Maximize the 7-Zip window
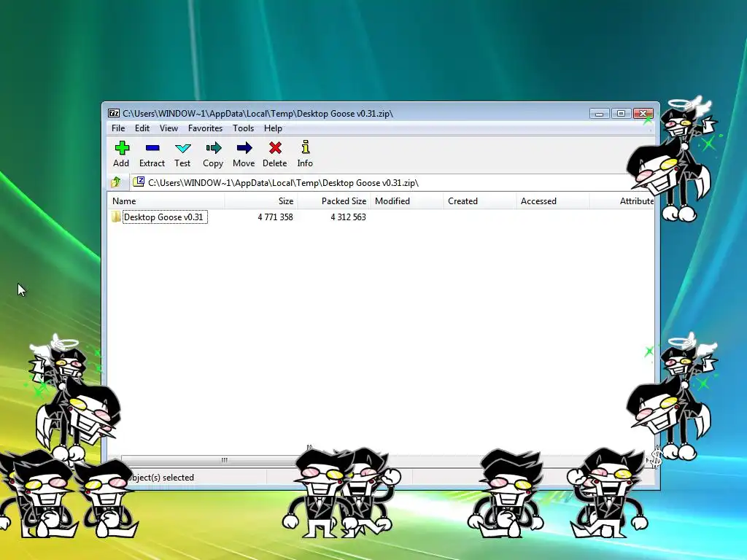Image resolution: width=747 pixels, height=560 pixels. tap(621, 113)
